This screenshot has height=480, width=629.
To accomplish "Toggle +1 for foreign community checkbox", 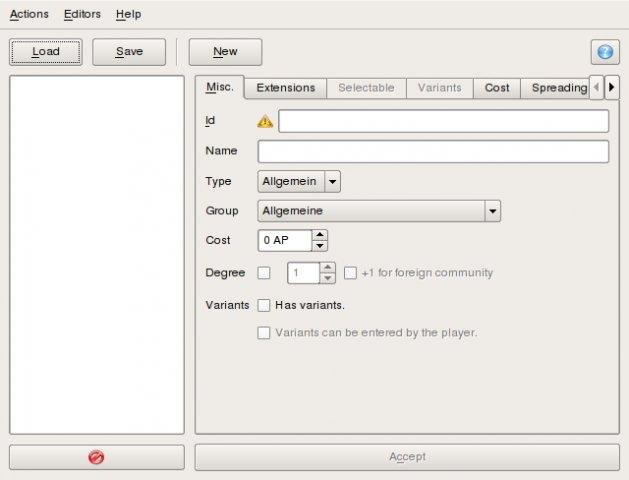I will point(350,273).
